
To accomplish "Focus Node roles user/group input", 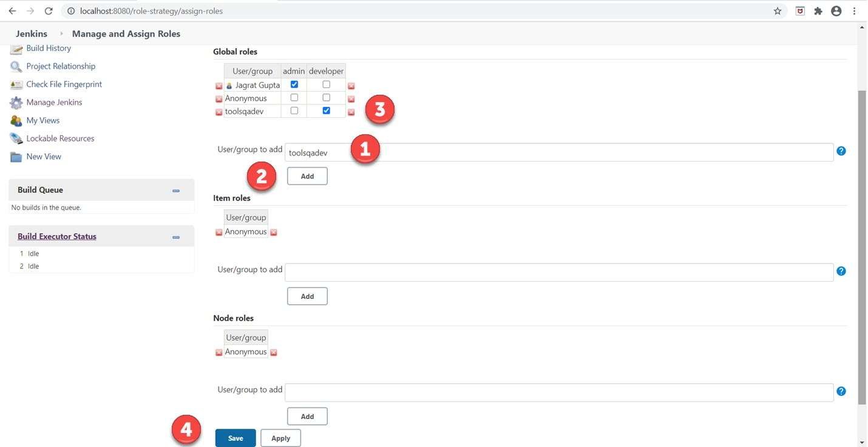I will click(559, 393).
